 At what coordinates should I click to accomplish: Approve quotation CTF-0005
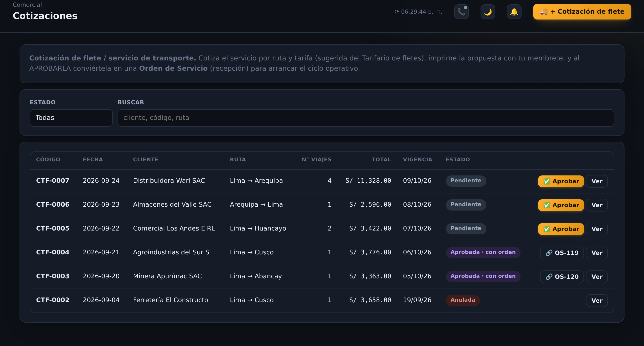[x=561, y=229]
